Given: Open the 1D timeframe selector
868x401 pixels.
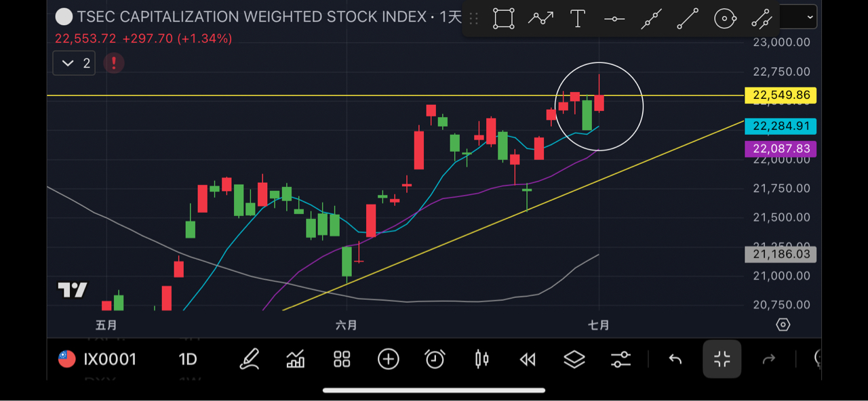Looking at the screenshot, I should tap(188, 359).
